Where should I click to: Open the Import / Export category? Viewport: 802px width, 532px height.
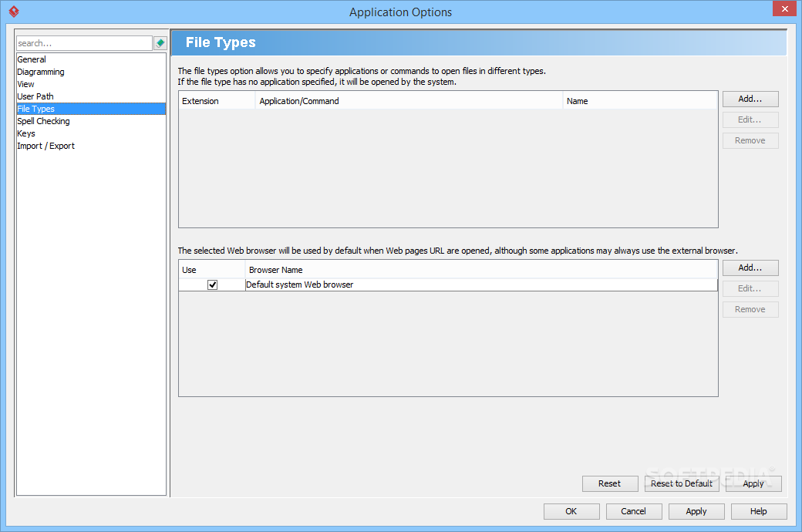[91, 146]
